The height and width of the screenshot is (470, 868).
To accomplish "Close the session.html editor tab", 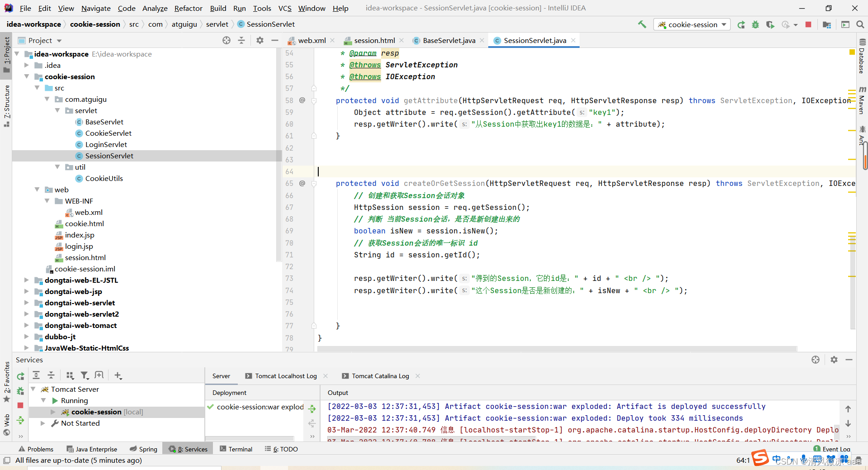I will tap(401, 40).
